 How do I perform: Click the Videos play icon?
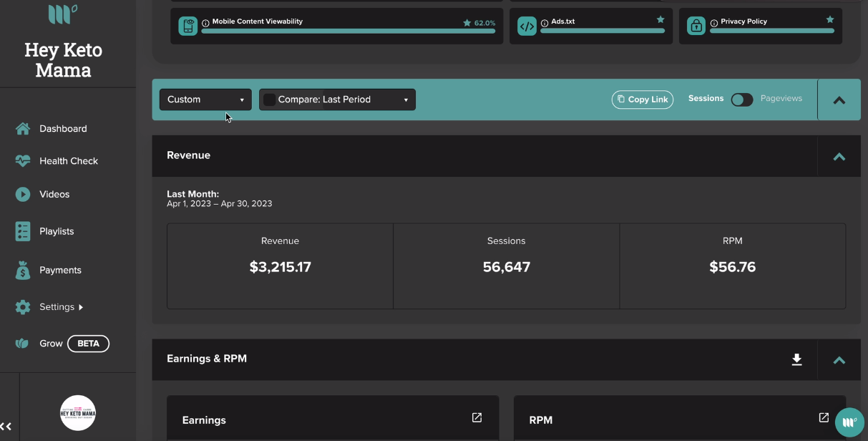click(23, 194)
